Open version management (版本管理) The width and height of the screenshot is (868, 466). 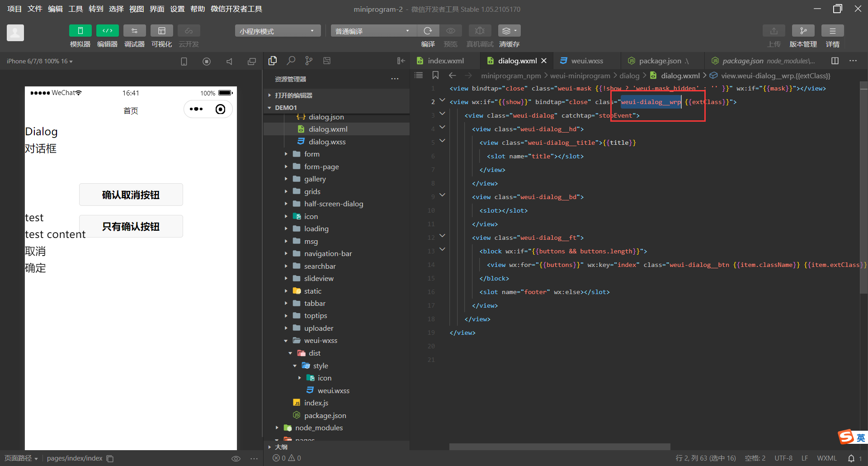(x=803, y=31)
